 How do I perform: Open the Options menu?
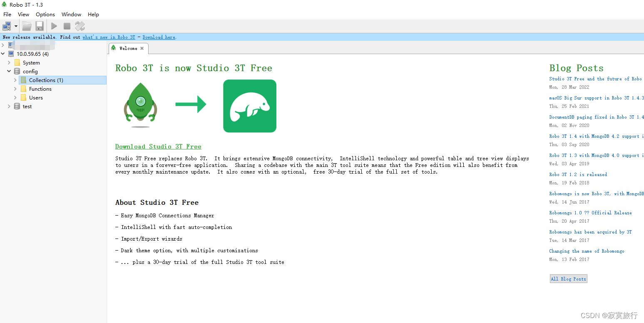click(x=45, y=14)
